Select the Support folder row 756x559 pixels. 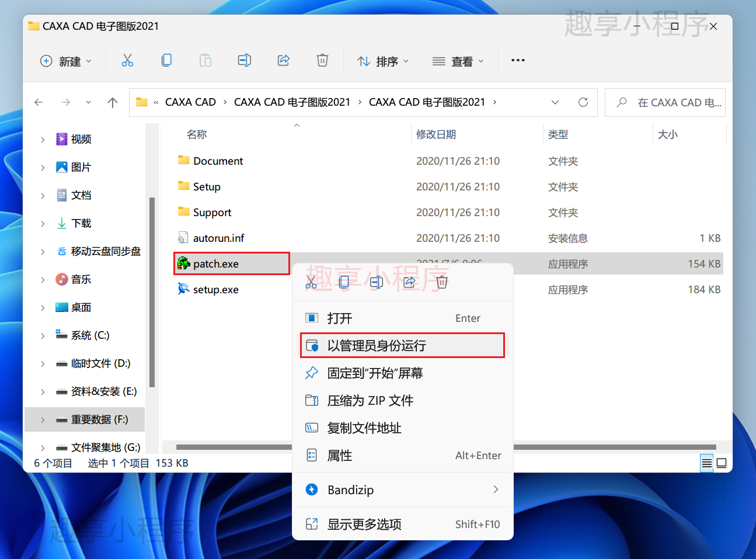[x=448, y=212]
